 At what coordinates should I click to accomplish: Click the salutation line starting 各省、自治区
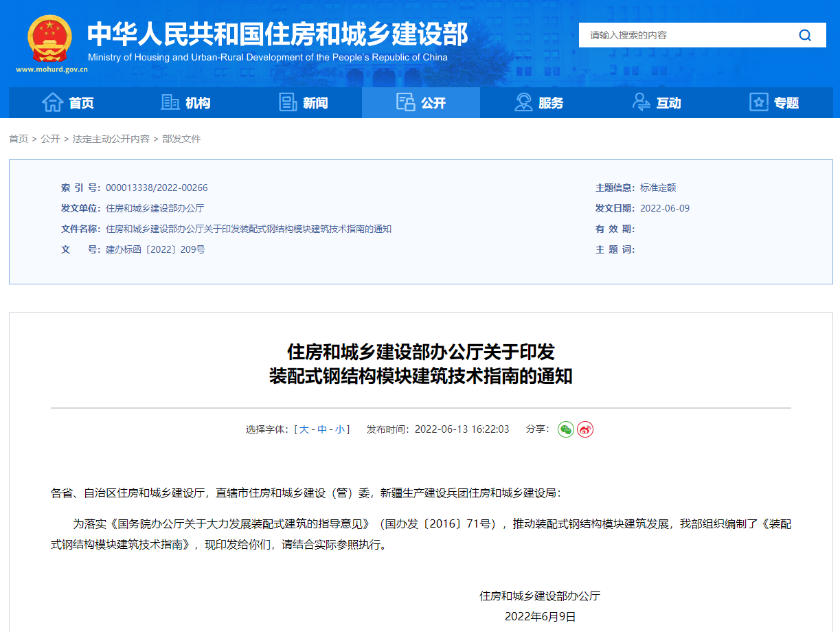click(x=306, y=493)
